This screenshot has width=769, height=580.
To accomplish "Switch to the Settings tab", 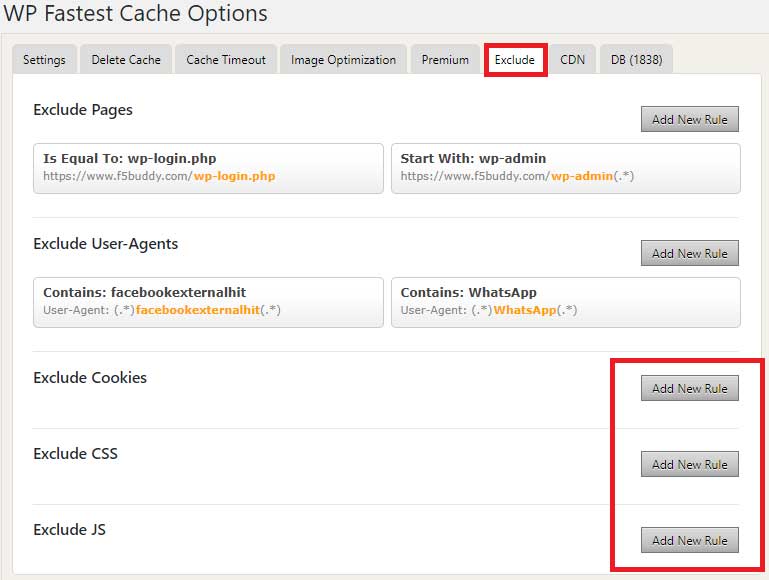I will 44,59.
